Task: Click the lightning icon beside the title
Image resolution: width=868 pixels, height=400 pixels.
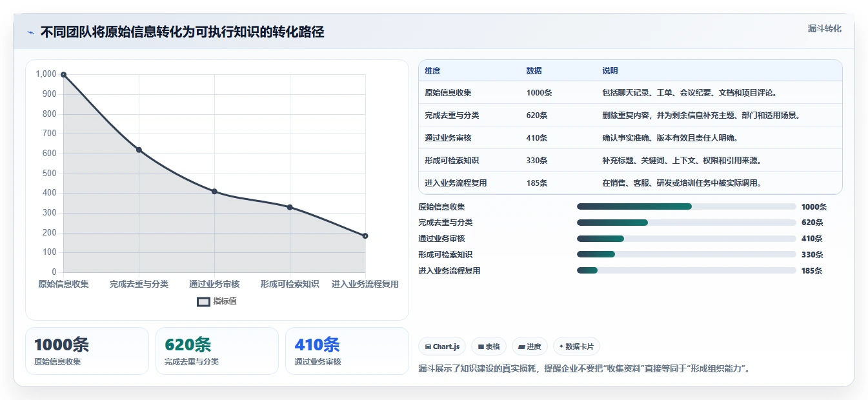Action: tap(30, 32)
